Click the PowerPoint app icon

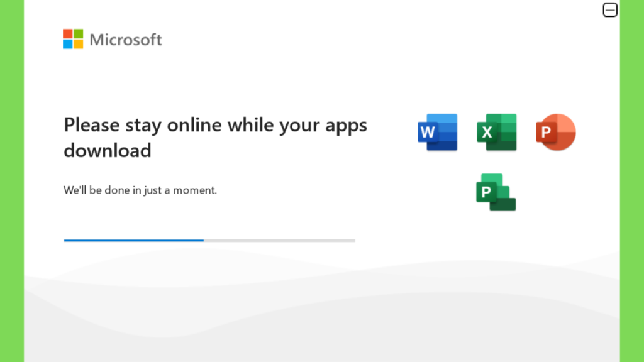click(x=556, y=132)
